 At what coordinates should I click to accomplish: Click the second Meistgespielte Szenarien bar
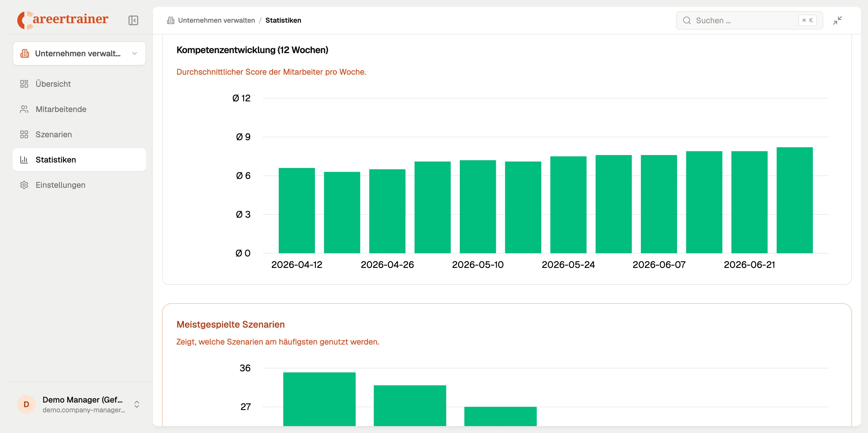pos(410,406)
